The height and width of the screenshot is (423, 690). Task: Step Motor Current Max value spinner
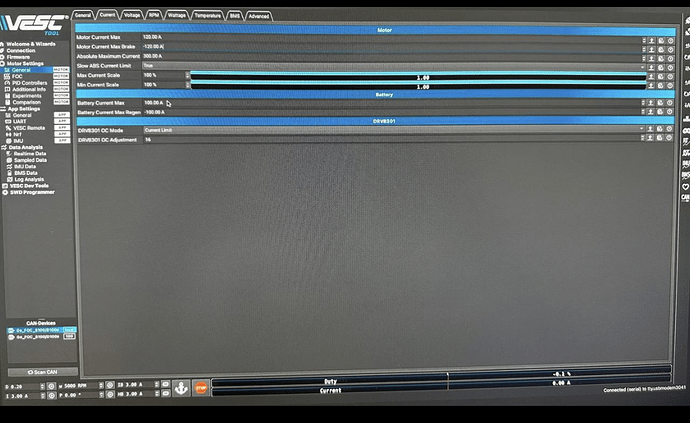(x=644, y=40)
